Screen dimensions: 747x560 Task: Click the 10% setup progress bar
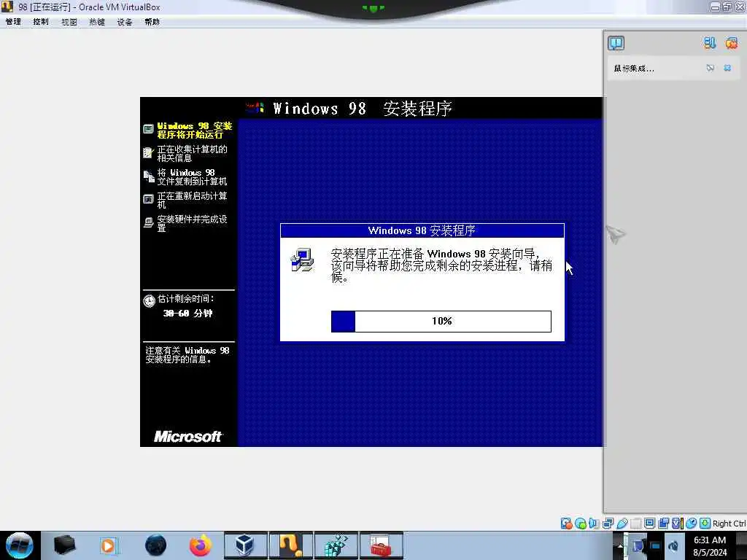point(441,322)
